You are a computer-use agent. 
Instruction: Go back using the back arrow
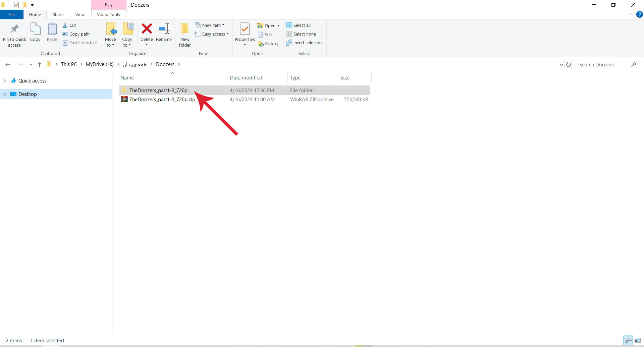8,64
